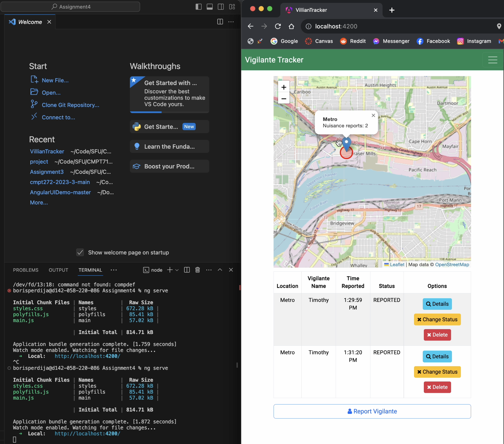Image resolution: width=504 pixels, height=444 pixels.
Task: Open the Customize Layout control
Action: click(232, 7)
